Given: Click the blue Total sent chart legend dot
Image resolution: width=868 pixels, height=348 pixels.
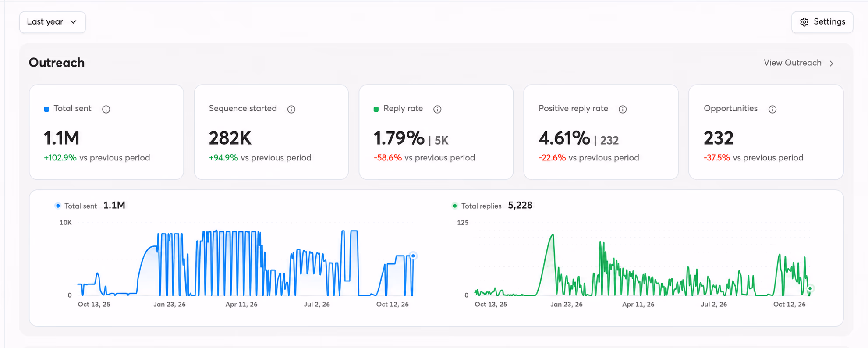Looking at the screenshot, I should tap(58, 206).
